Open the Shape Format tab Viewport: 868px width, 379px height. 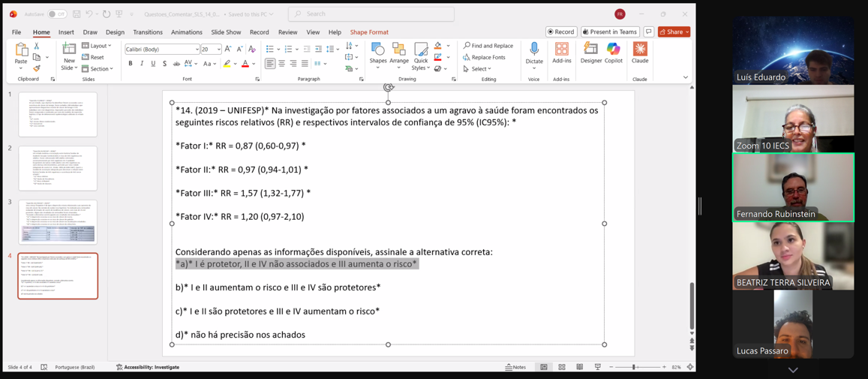point(369,32)
